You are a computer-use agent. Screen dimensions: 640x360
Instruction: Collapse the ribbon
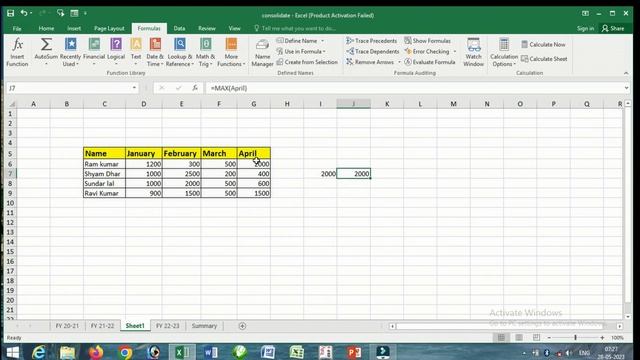(x=626, y=73)
